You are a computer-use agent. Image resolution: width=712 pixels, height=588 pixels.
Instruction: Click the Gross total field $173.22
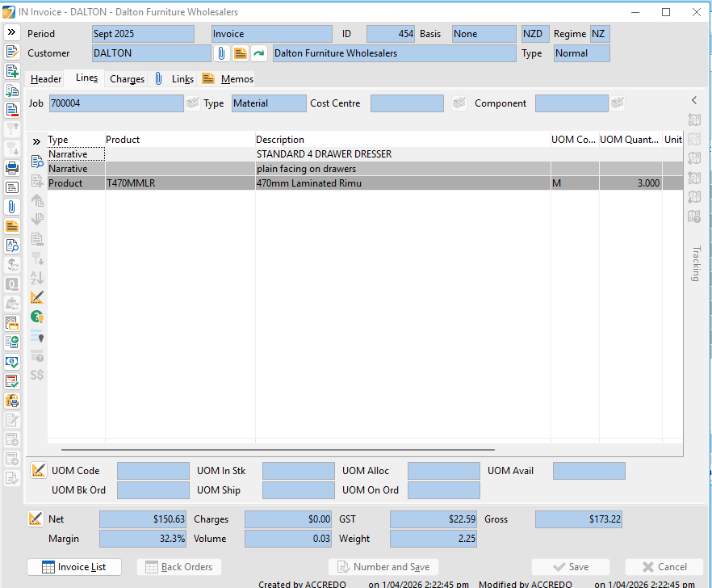579,519
